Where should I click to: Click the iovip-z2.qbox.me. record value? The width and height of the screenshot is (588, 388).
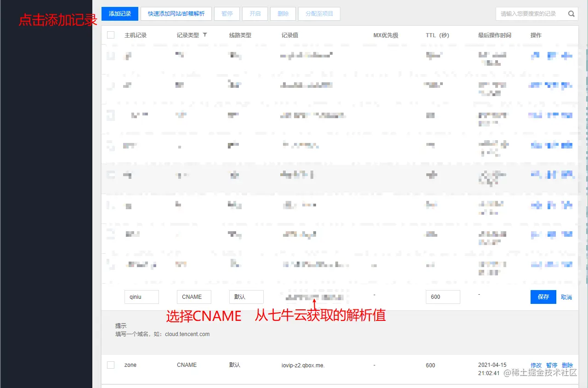(x=303, y=365)
